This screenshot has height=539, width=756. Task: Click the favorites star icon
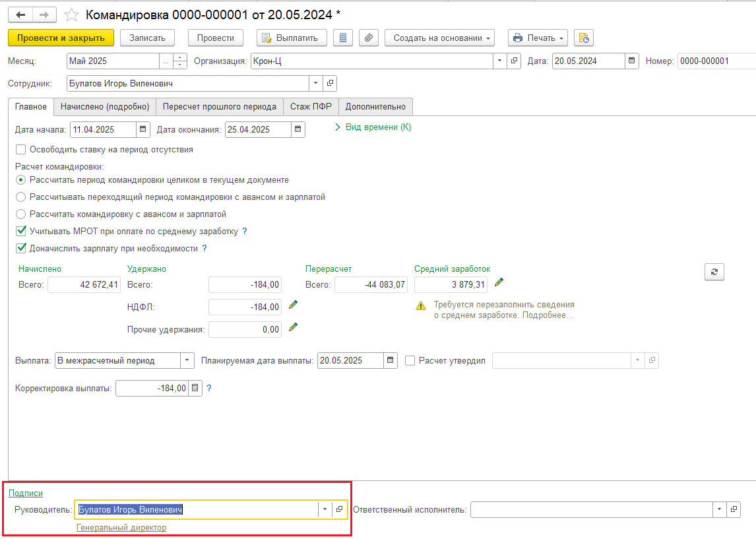click(x=71, y=15)
